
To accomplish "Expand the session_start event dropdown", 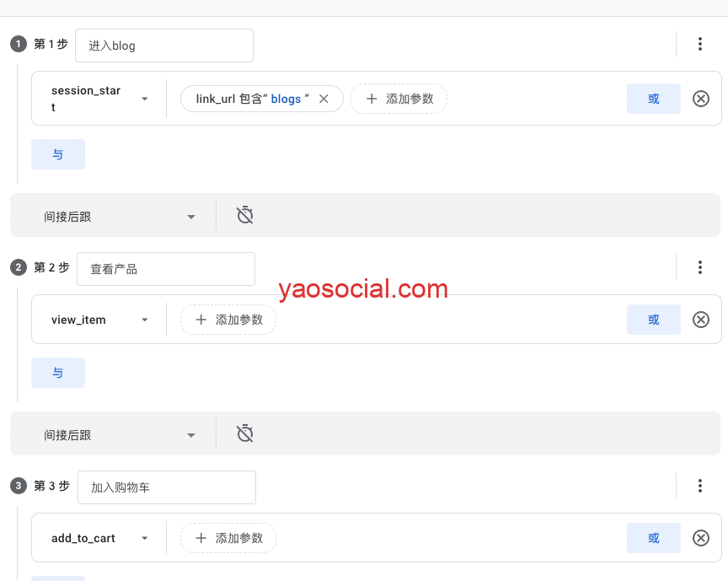I will (144, 99).
